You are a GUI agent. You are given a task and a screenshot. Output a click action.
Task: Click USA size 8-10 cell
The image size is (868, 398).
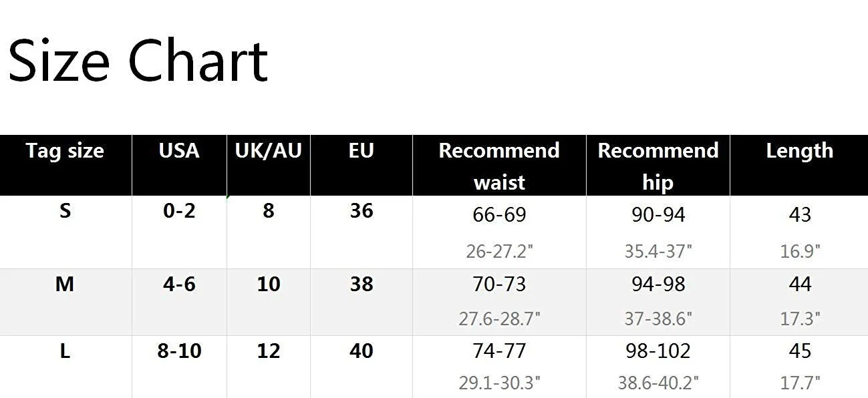(x=179, y=351)
